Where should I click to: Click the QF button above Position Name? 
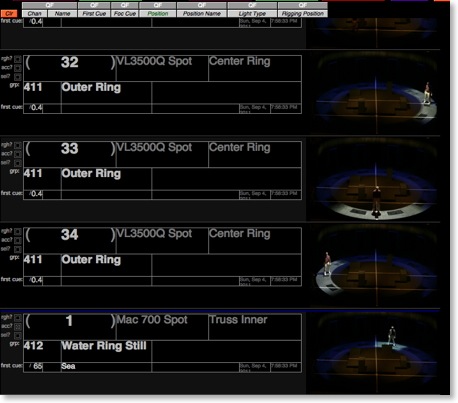tap(202, 5)
